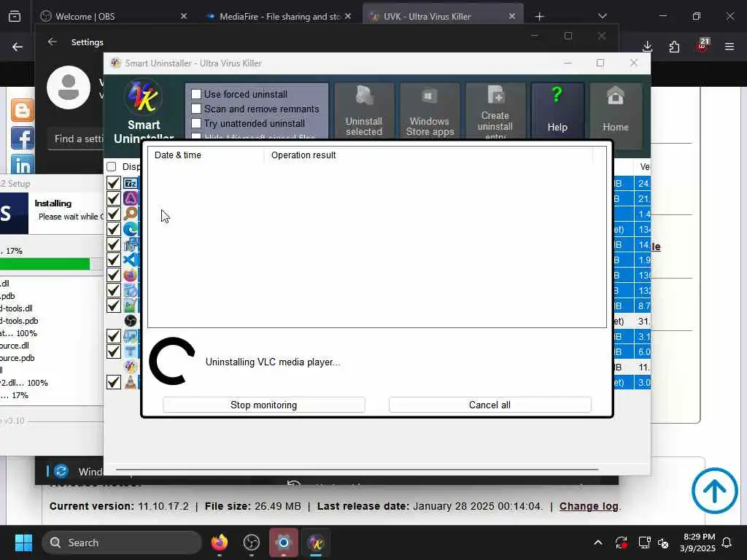Image resolution: width=747 pixels, height=560 pixels.
Task: Open UVK Help button
Action: 557,111
